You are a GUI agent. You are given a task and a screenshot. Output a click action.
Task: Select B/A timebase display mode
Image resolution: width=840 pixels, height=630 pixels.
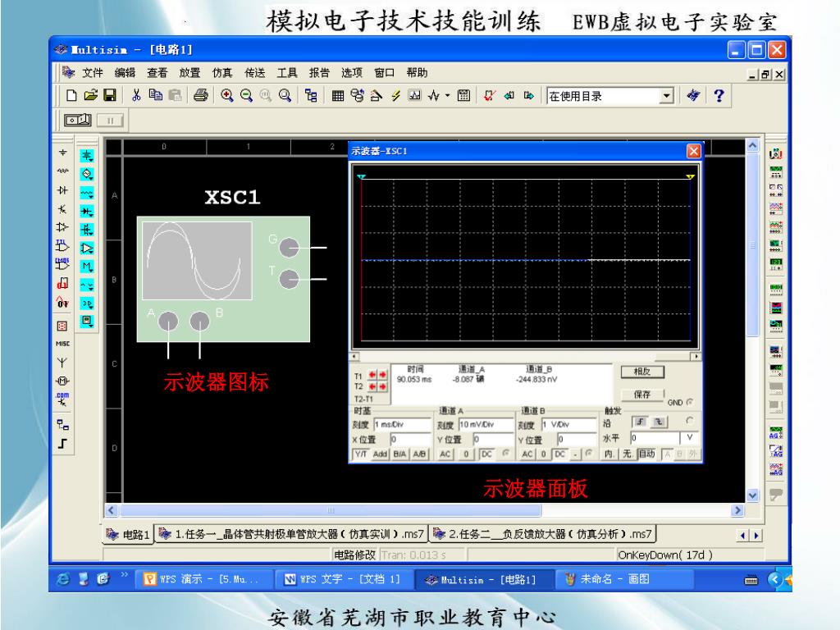[x=399, y=454]
